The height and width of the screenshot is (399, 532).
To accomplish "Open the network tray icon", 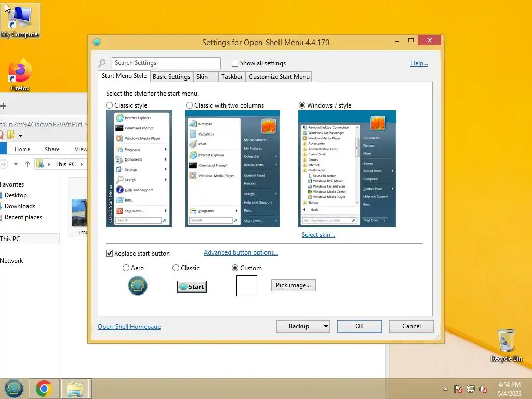I will coord(471,389).
